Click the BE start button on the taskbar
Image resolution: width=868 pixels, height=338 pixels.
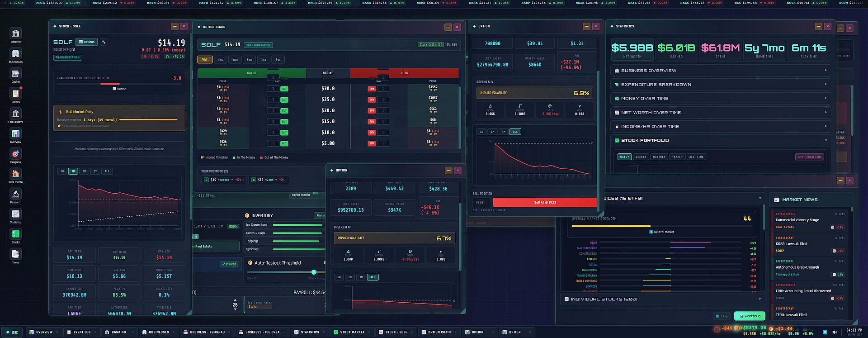tap(12, 332)
